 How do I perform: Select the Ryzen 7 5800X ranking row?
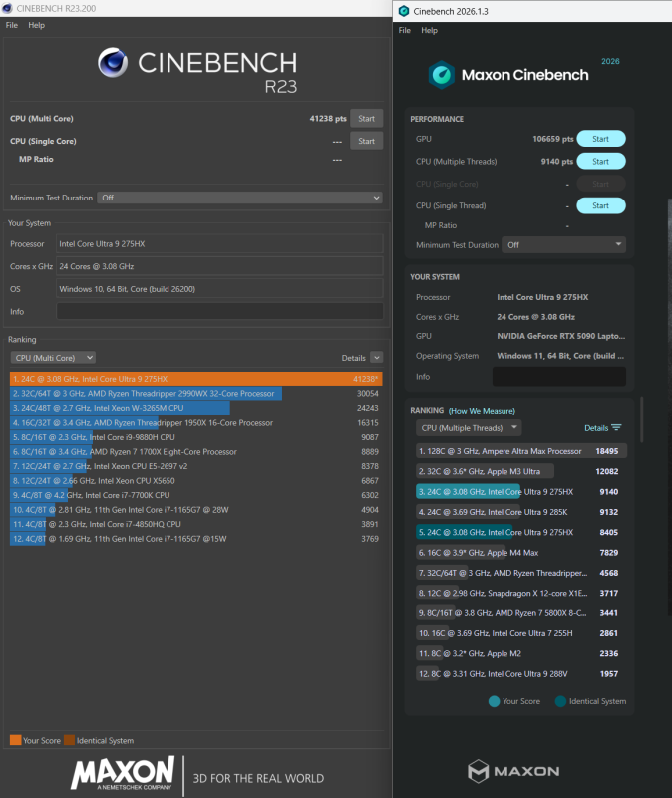coord(520,613)
